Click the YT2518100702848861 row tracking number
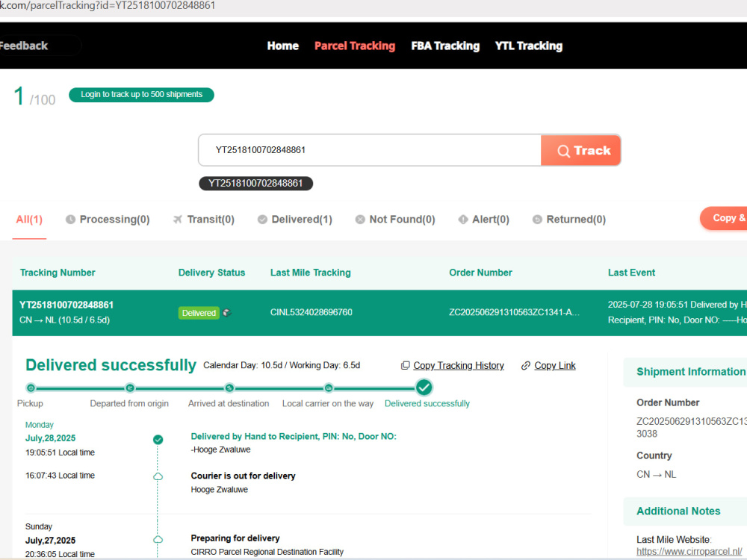The height and width of the screenshot is (560, 747). [x=66, y=305]
